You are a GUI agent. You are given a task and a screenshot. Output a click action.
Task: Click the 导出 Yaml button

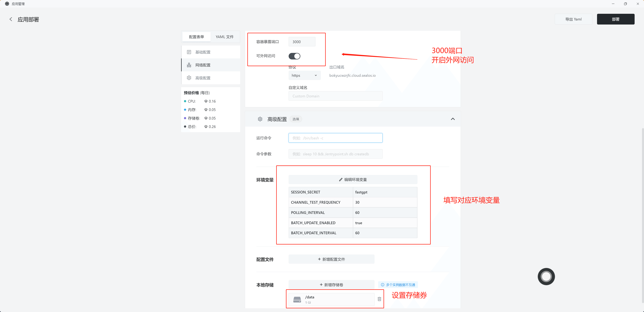[573, 19]
